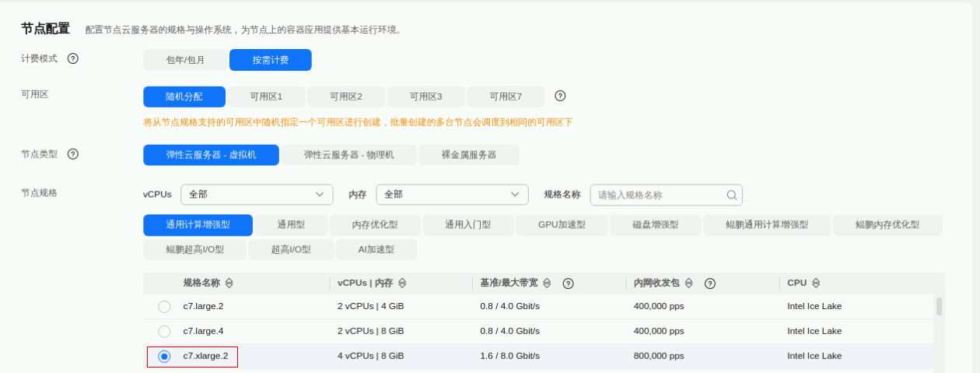
Task: Open the vCPUs 全部 dropdown
Action: 257,195
